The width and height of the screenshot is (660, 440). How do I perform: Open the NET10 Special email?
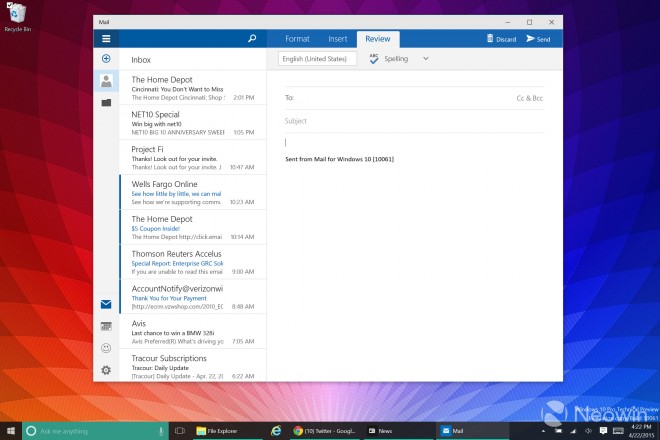tap(193, 123)
